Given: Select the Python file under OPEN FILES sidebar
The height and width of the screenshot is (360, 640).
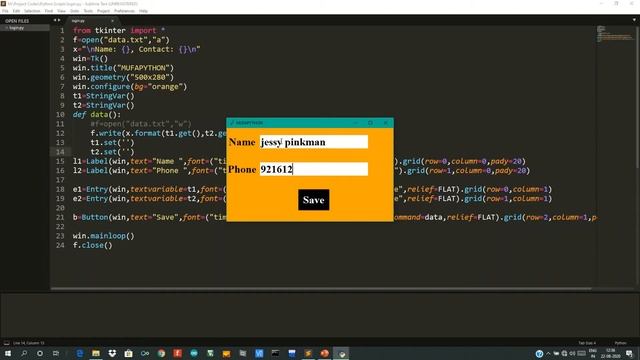Looking at the screenshot, I should coord(25,28).
